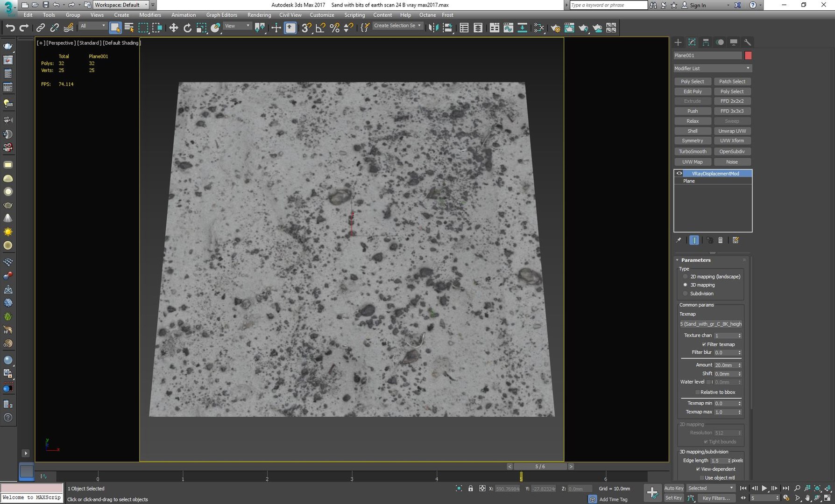Select the Move tool in main toolbar

click(173, 28)
